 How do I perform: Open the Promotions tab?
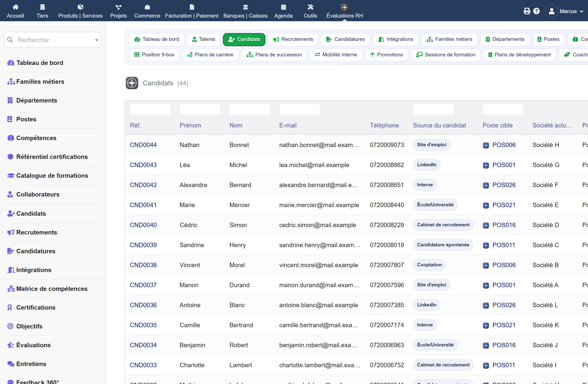[x=386, y=55]
